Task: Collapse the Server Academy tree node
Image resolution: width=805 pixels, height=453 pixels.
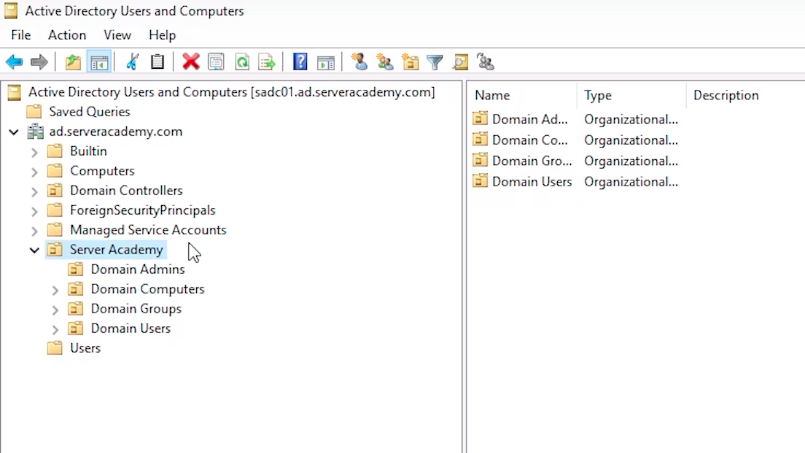Action: [35, 250]
